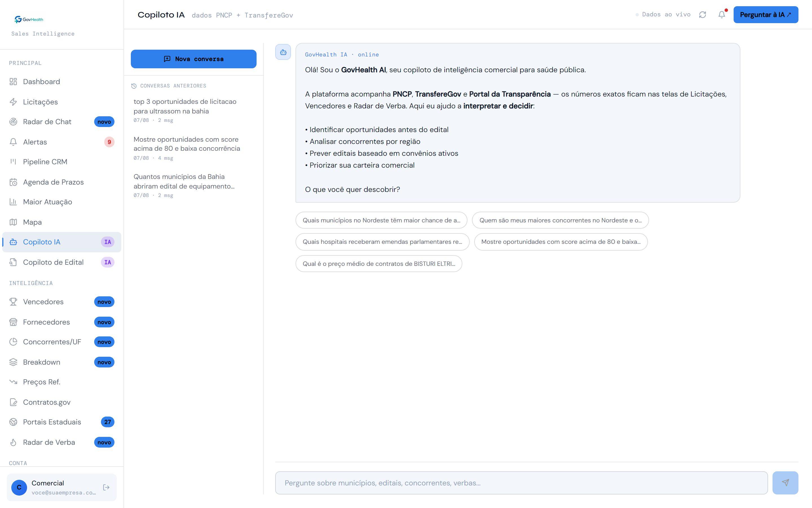Screen dimensions: 812x508
Task: Select suggestion about municípios no Nordeste
Action: [381, 220]
